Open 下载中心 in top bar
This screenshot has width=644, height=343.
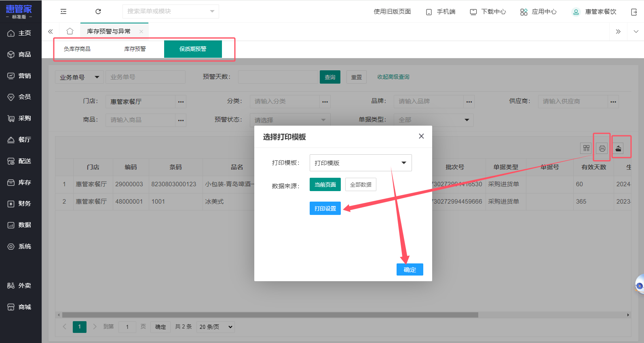click(488, 12)
